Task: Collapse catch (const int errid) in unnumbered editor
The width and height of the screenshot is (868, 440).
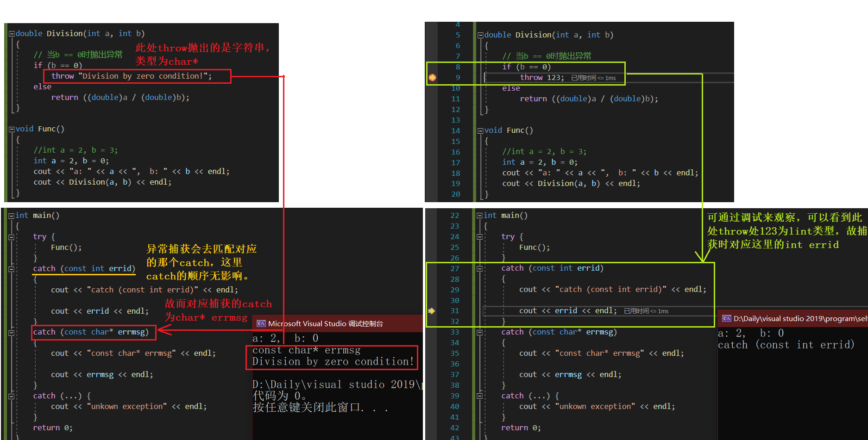Action: 11,269
